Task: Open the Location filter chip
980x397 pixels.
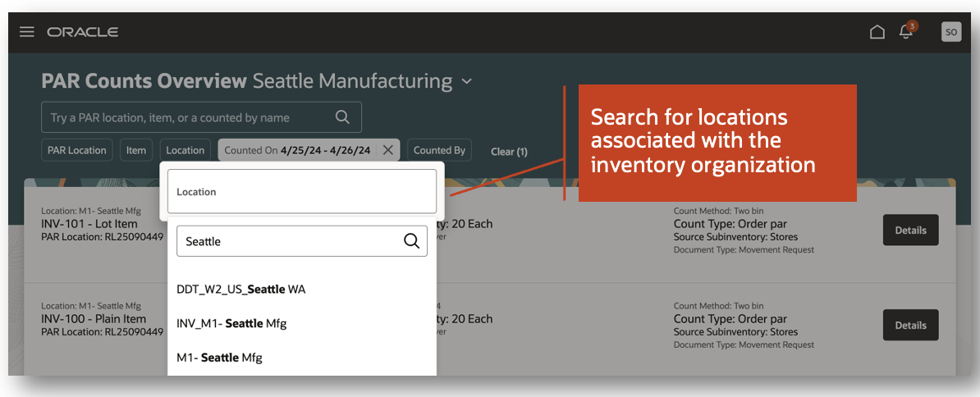Action: (x=185, y=150)
